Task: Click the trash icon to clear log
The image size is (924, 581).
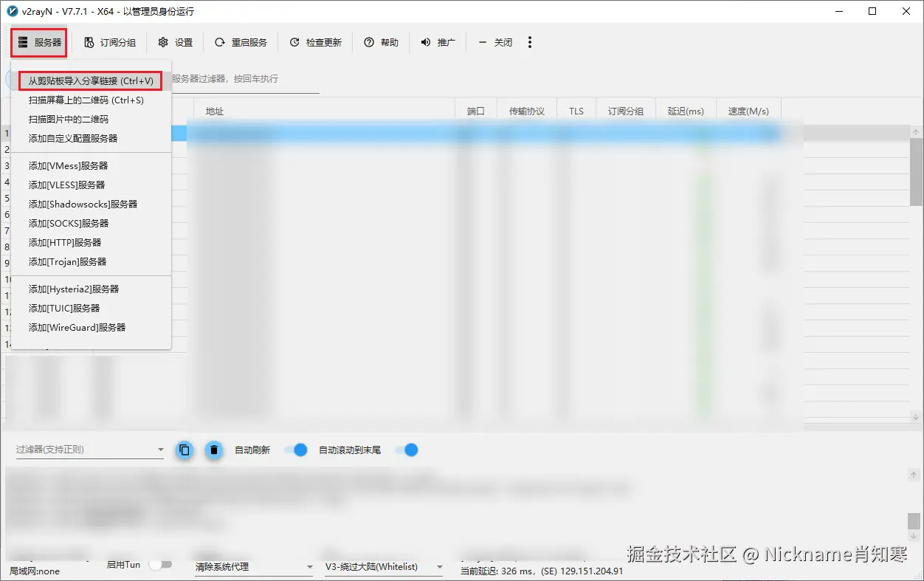Action: pos(214,450)
